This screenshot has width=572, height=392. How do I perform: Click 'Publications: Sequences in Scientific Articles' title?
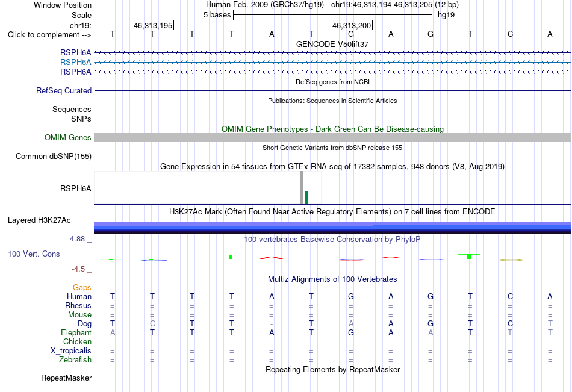coord(332,101)
